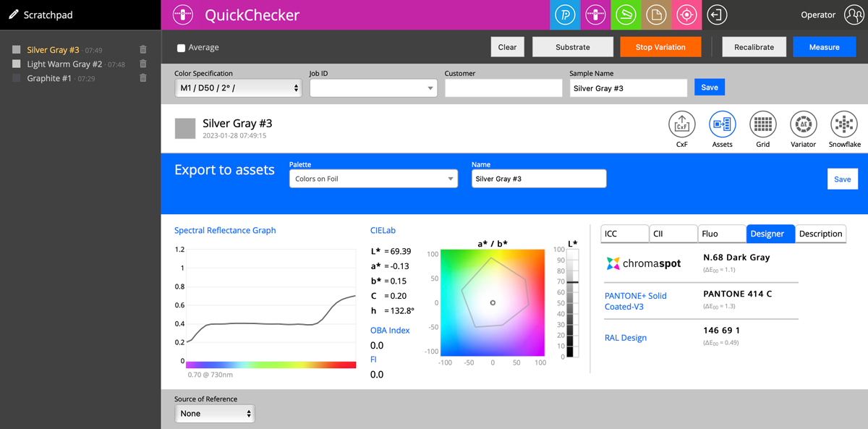The image size is (868, 429).
Task: Click the CIELab heading
Action: pos(383,231)
